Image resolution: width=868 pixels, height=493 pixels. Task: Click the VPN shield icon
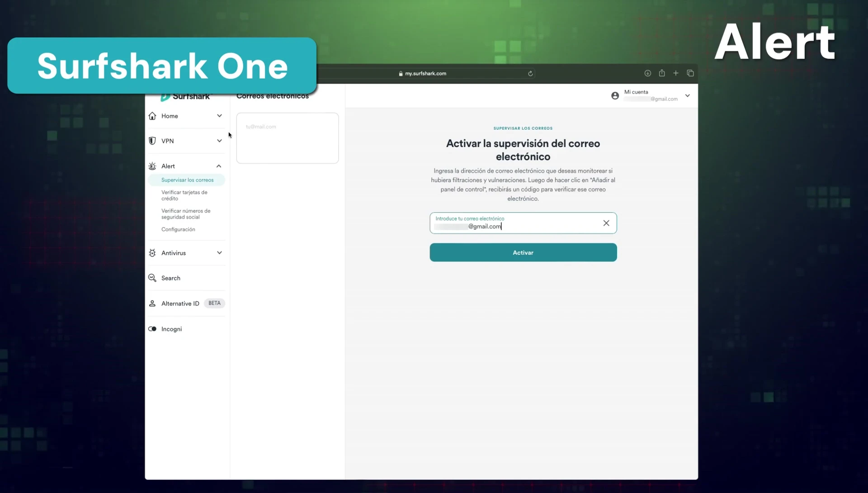[152, 141]
